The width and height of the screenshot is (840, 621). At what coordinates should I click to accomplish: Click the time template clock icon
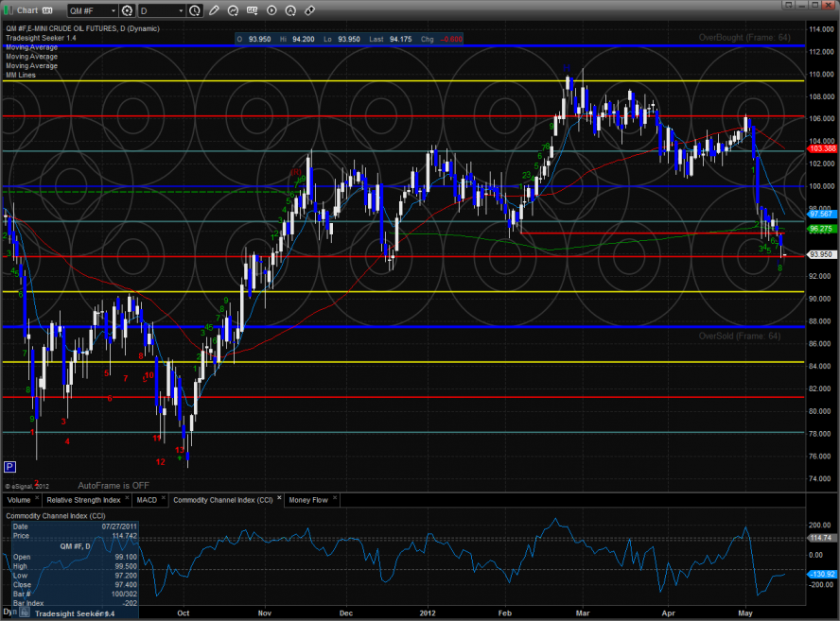pos(195,11)
